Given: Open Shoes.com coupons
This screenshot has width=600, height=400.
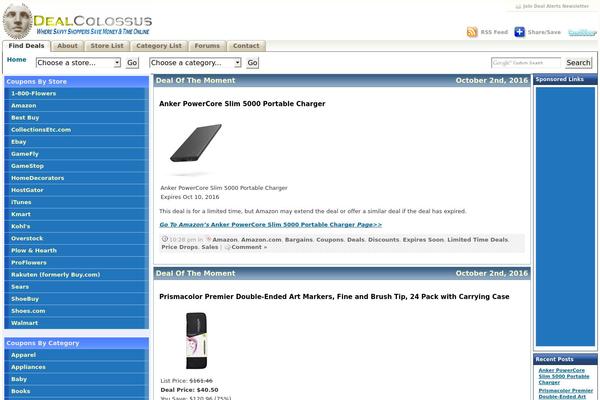Looking at the screenshot, I should pyautogui.click(x=77, y=311).
